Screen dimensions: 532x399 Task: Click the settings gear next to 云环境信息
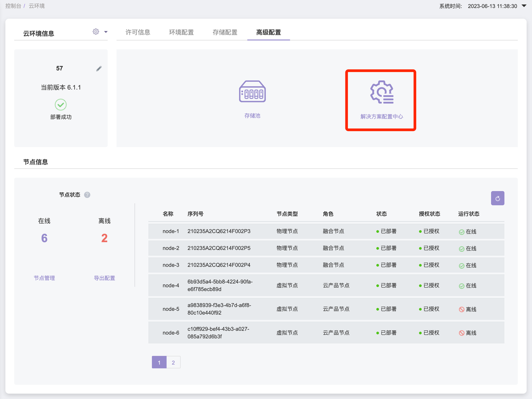tap(96, 32)
